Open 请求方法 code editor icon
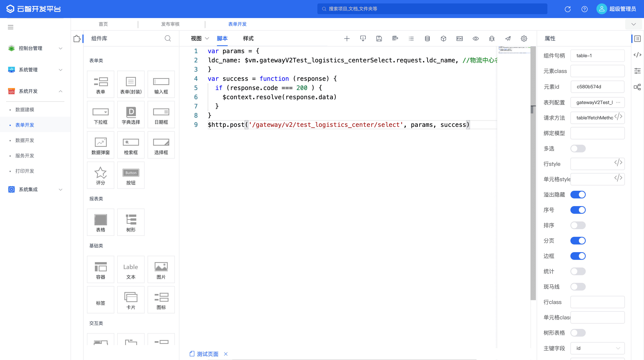 pyautogui.click(x=618, y=117)
